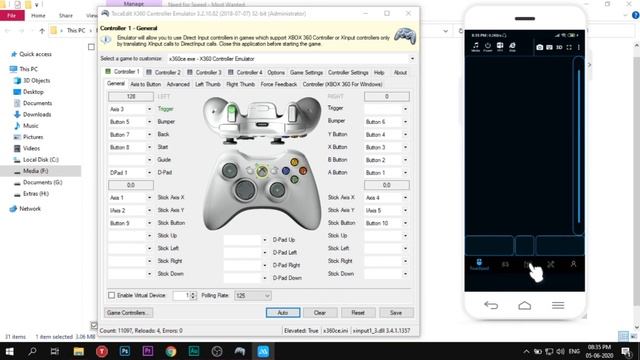This screenshot has height=360, width=640.
Task: Open the Game Settings tab
Action: pyautogui.click(x=306, y=72)
